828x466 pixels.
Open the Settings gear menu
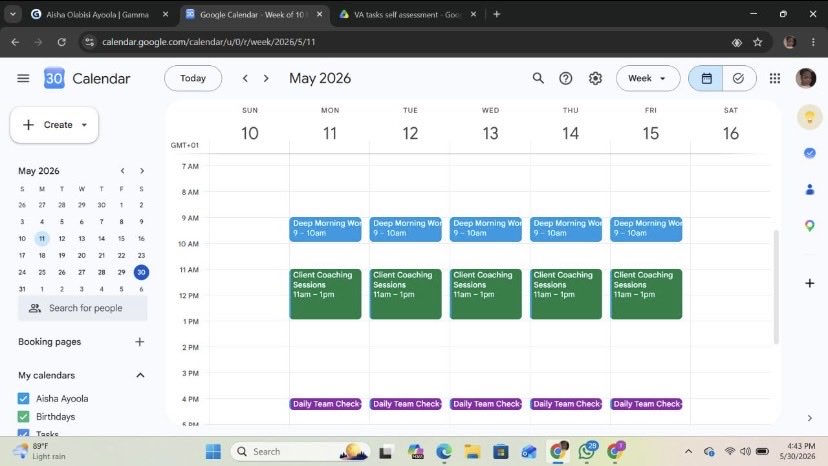point(595,78)
